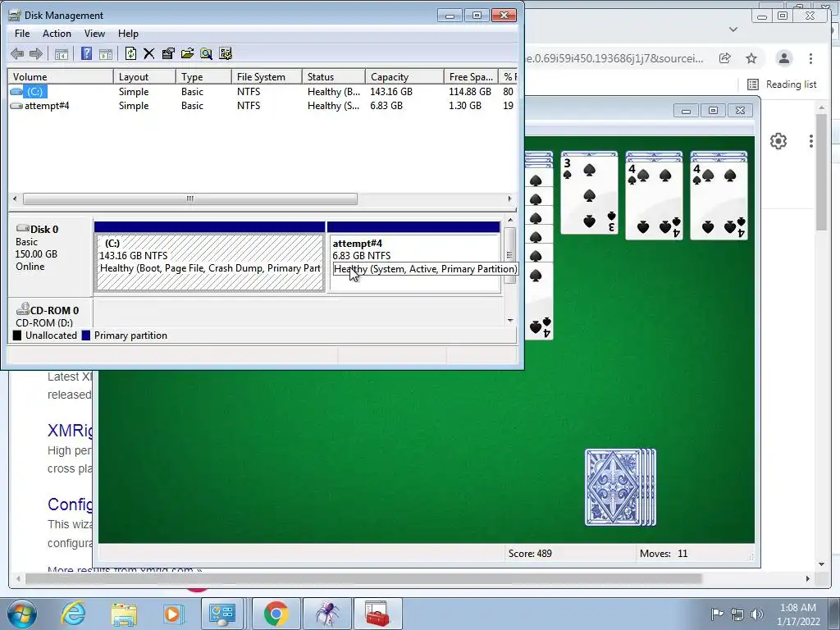840x630 pixels.
Task: Click the Solitaire Score 489 status text
Action: [x=530, y=554]
